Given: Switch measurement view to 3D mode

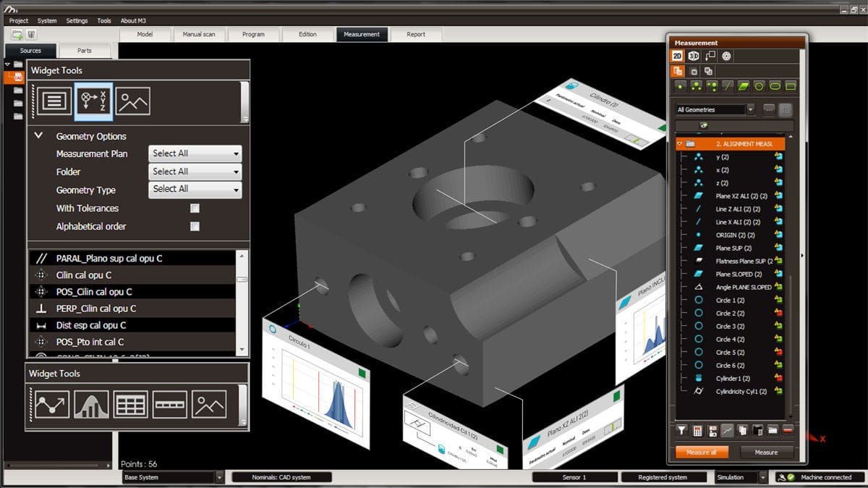Looking at the screenshot, I should [x=693, y=56].
